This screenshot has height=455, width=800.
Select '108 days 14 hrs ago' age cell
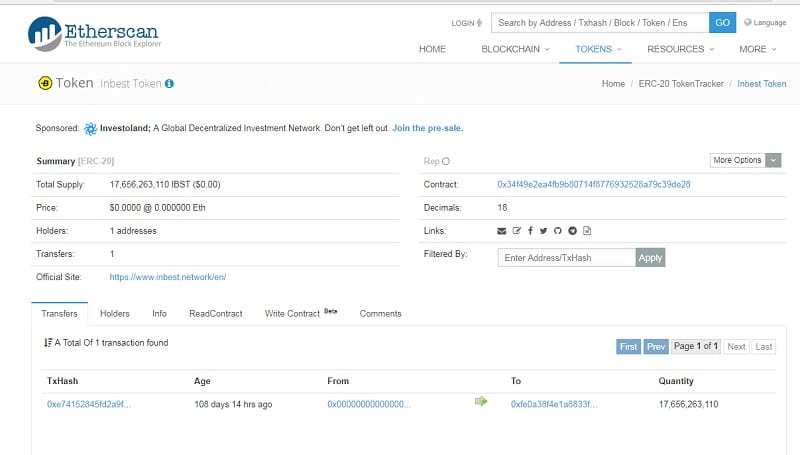pyautogui.click(x=233, y=405)
